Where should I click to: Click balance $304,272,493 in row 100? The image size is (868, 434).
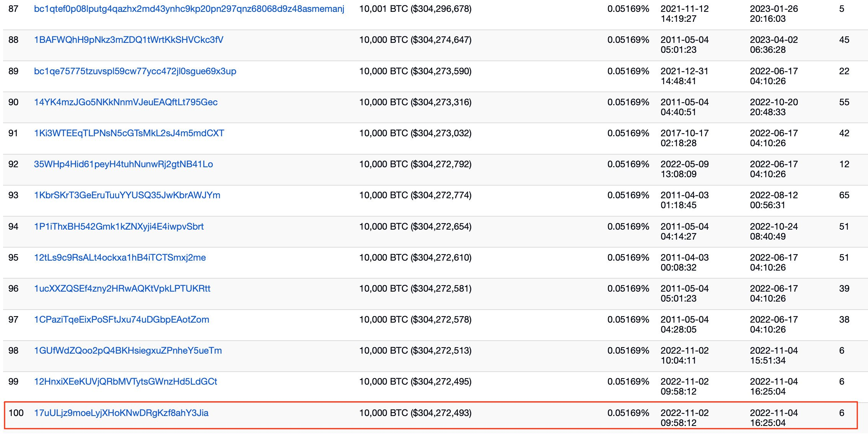[x=441, y=413]
